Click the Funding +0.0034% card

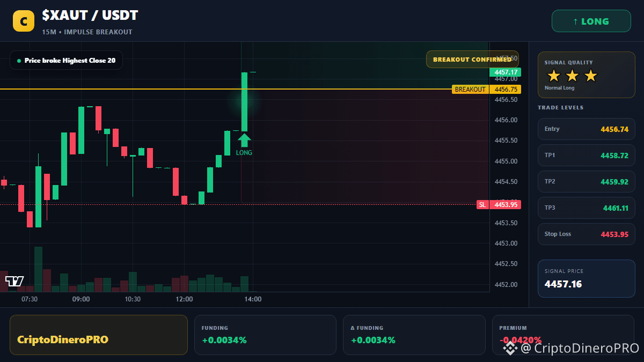coord(265,335)
